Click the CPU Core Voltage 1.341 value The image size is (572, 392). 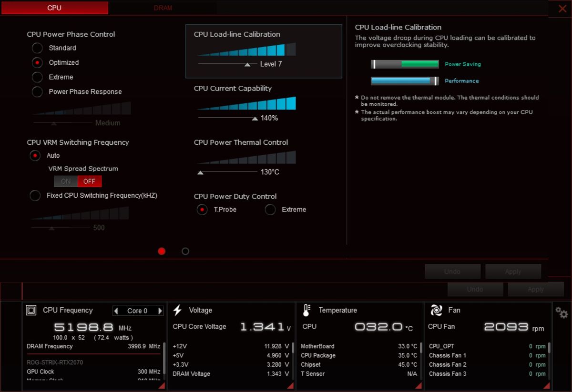(x=266, y=327)
